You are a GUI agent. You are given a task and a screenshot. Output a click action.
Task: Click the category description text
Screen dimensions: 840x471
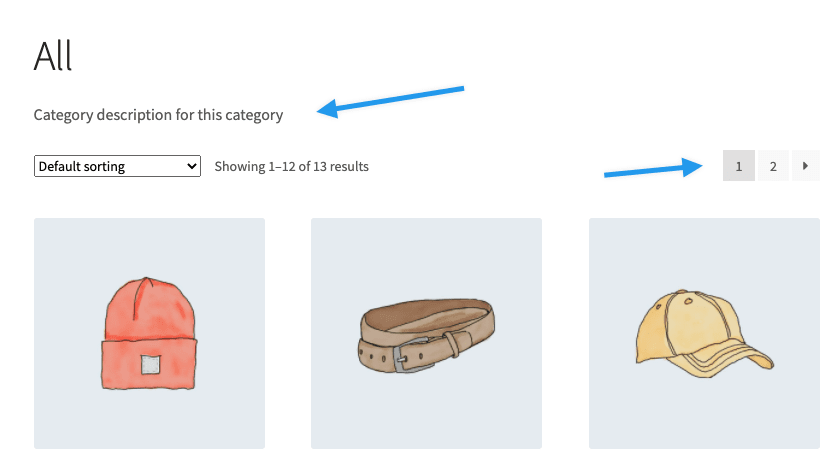tap(158, 115)
